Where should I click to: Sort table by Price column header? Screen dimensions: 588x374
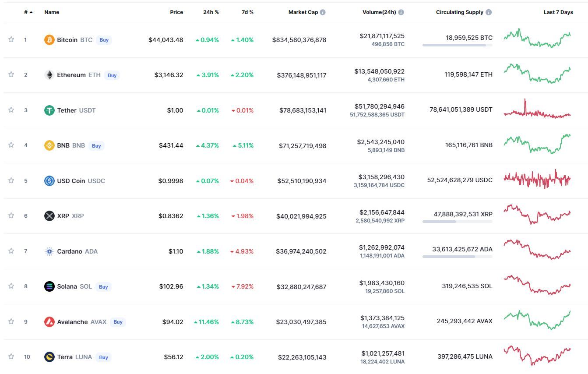pyautogui.click(x=176, y=12)
